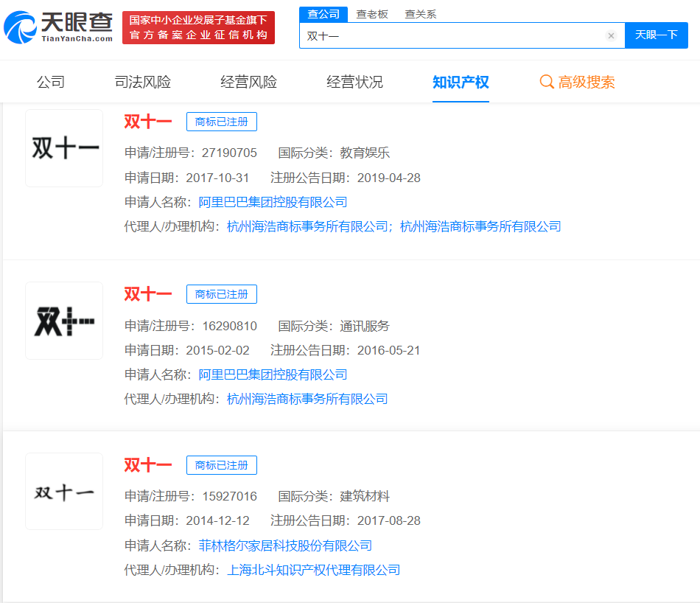
Task: Click the orange magnifier icon beside 高级搜索
Action: (x=546, y=82)
